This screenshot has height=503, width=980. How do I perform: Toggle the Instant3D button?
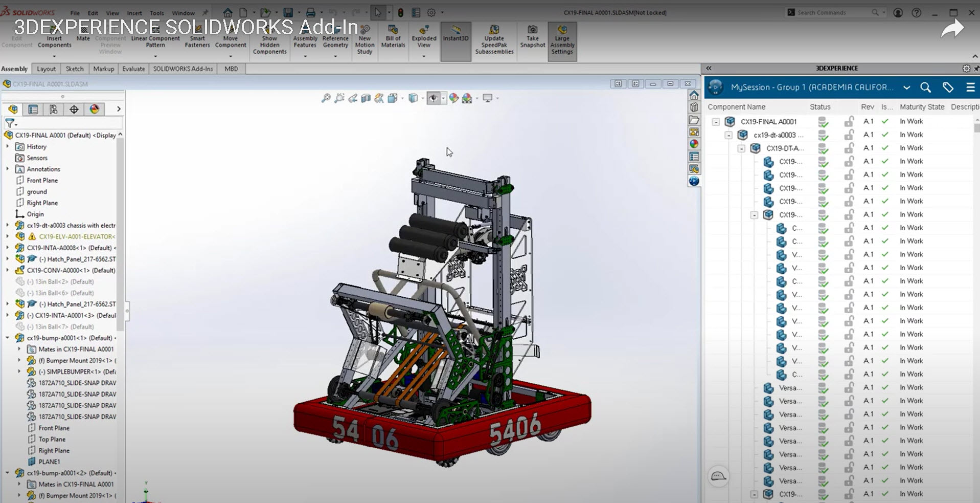coord(455,41)
